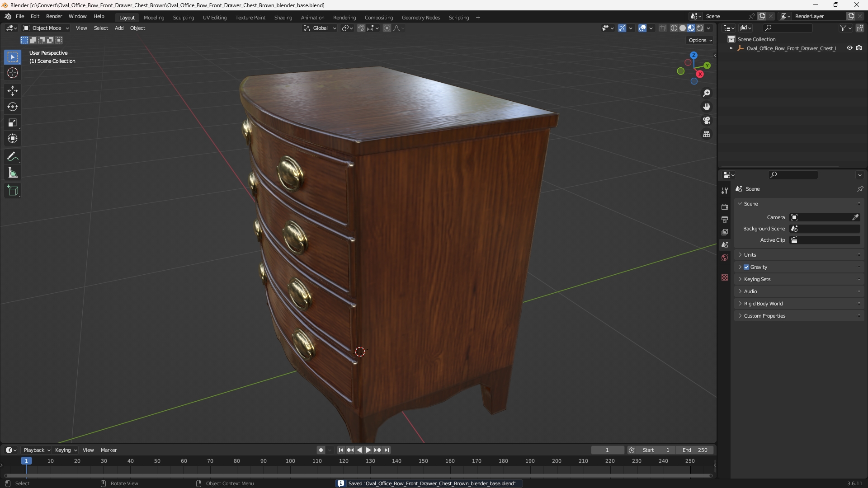Click the current frame number field
Screen dimensions: 868x488
coord(607,450)
